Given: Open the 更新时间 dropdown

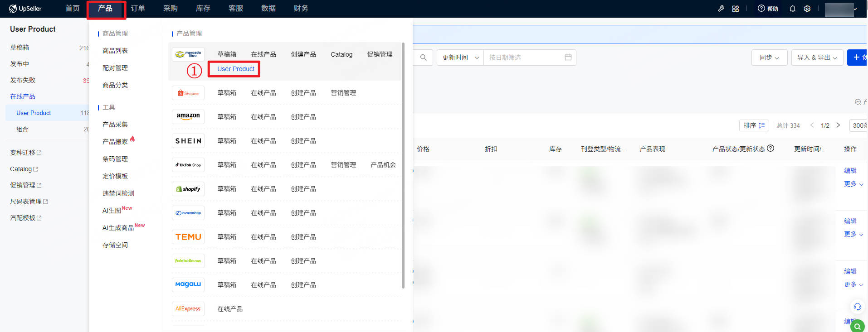Looking at the screenshot, I should pos(460,58).
